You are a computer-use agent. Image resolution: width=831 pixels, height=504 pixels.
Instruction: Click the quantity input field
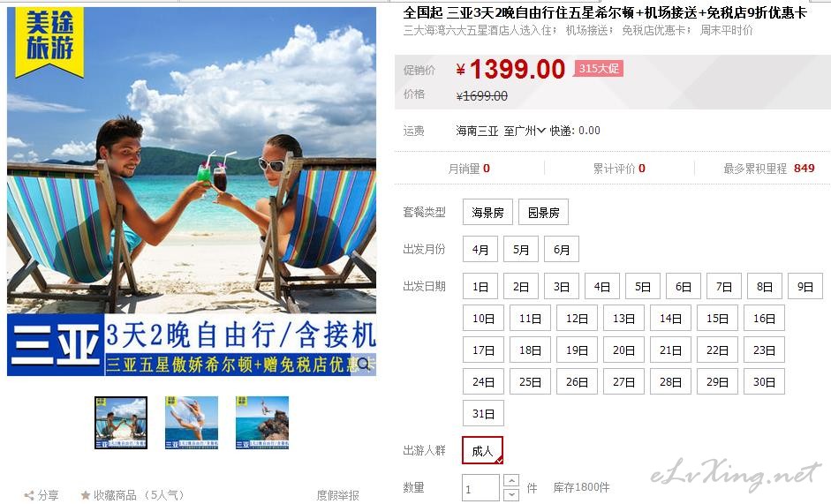(x=480, y=488)
